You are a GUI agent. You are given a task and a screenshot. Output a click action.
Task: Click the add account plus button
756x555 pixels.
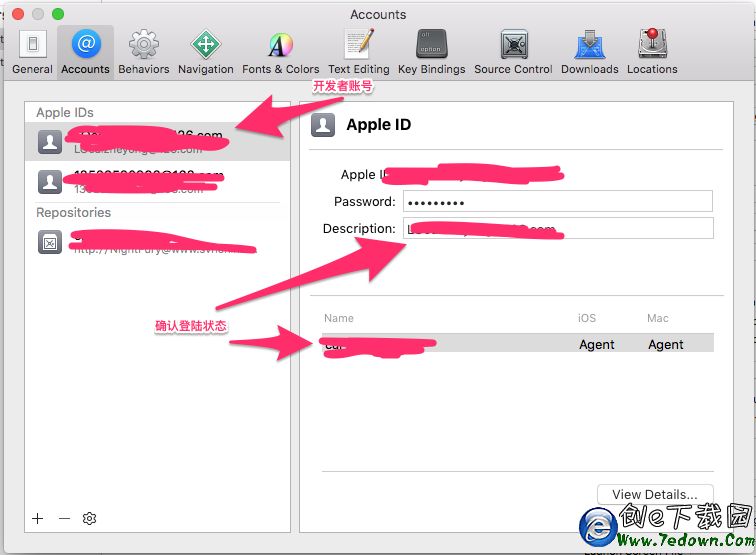(x=38, y=518)
